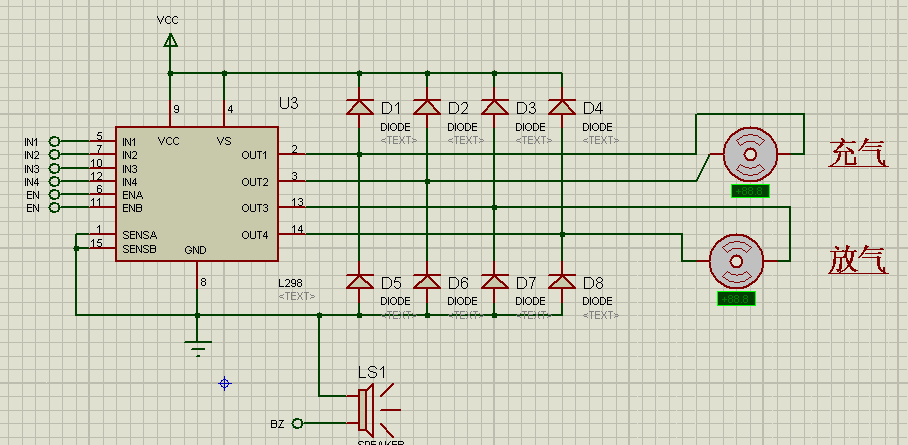Viewport: 908px width, 445px height.
Task: Click the VCC label above the arrow
Action: 168,20
